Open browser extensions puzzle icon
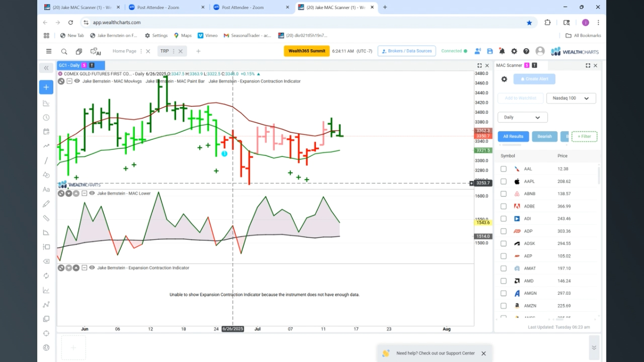This screenshot has height=362, width=644. pos(548,22)
